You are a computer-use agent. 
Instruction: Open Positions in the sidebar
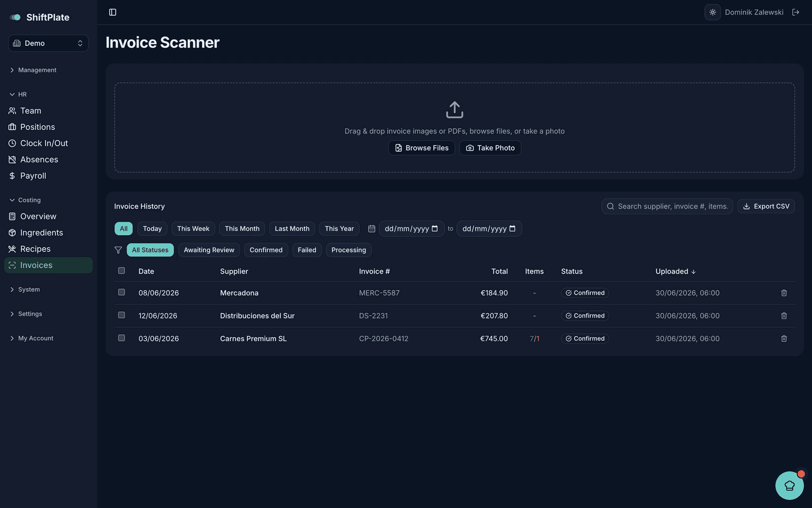point(48,127)
